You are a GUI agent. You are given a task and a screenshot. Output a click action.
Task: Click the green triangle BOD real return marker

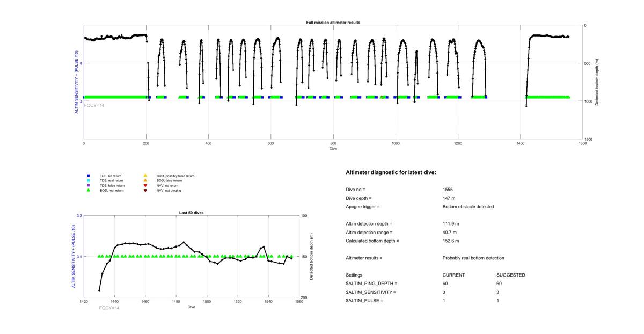click(88, 190)
